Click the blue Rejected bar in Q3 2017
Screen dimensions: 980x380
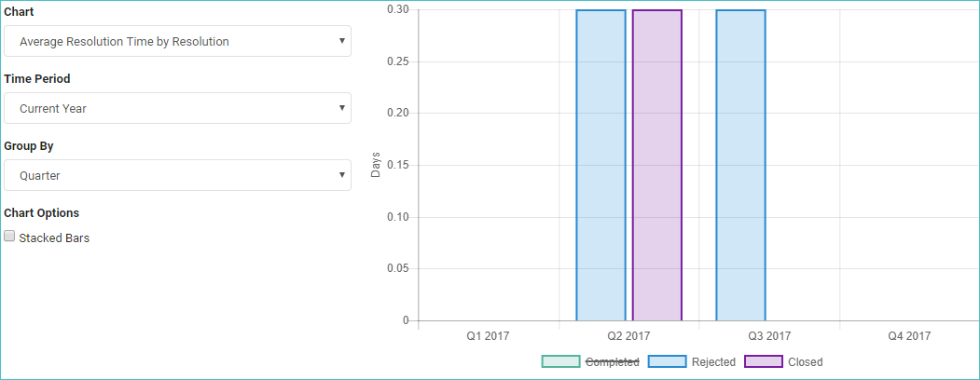(x=740, y=166)
